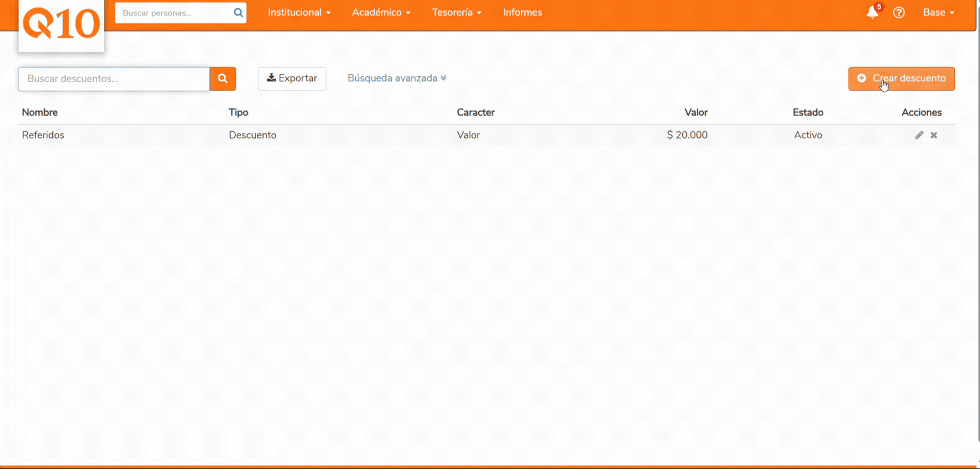The height and width of the screenshot is (469, 980).
Task: Click the $ 20.000 value cell
Action: point(687,135)
